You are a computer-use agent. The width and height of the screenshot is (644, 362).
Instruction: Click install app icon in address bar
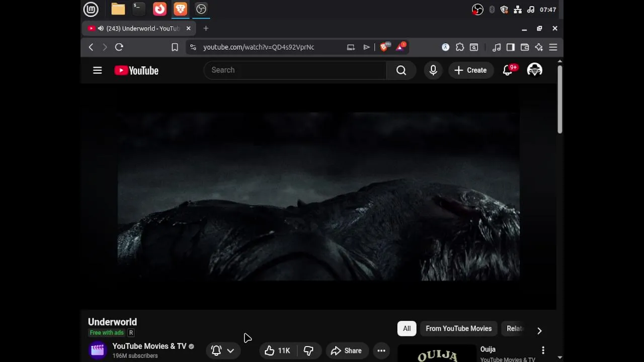pos(351,47)
